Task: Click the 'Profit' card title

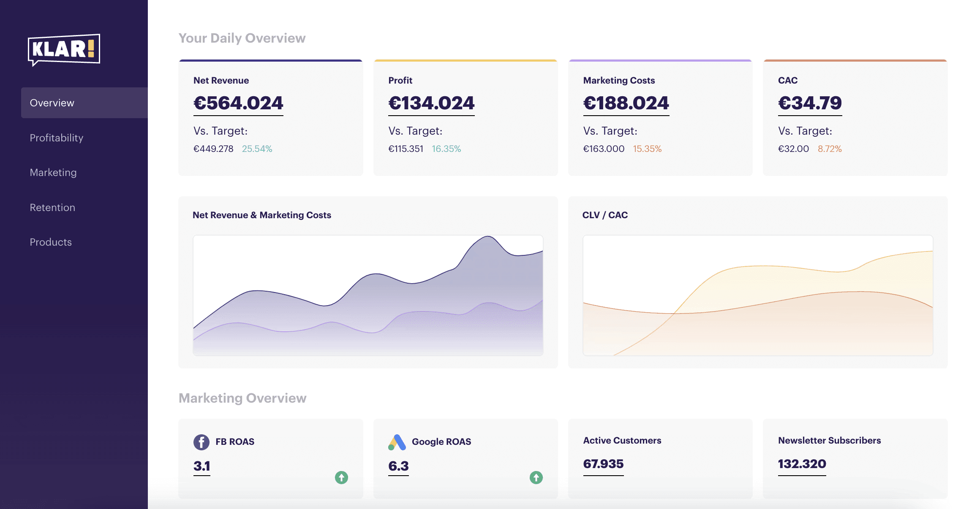Action: point(400,80)
